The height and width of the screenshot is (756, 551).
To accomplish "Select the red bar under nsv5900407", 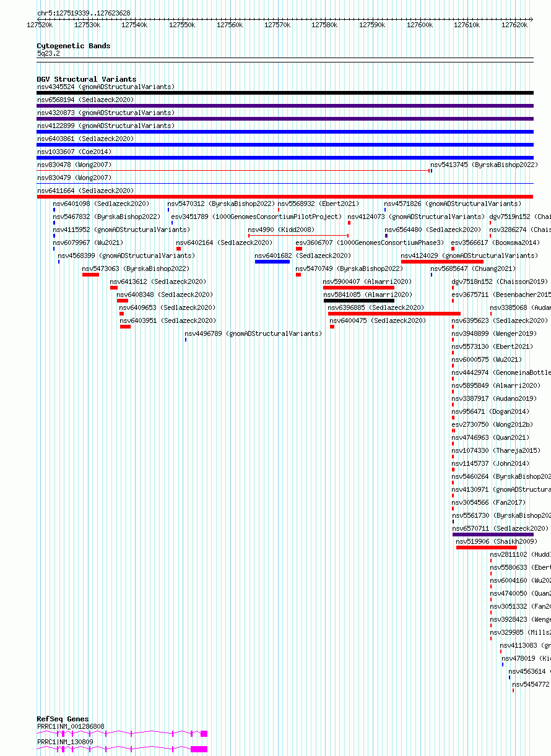I will point(358,288).
